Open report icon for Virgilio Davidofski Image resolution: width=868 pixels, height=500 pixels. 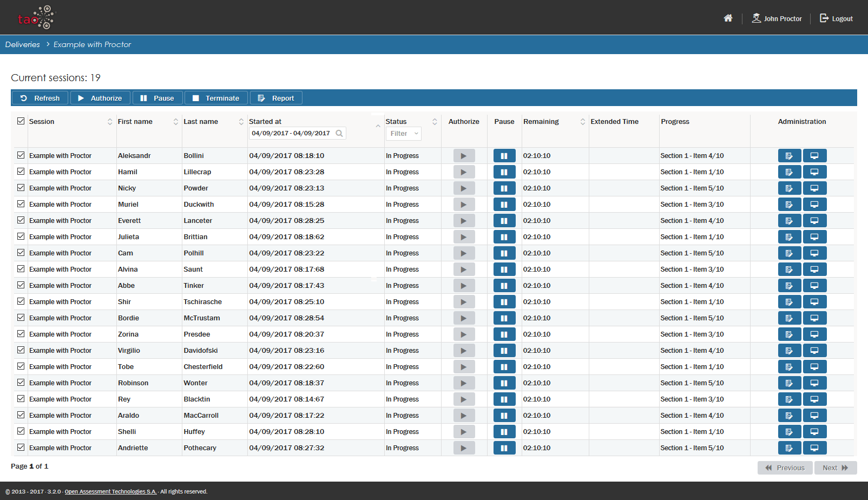click(x=790, y=351)
